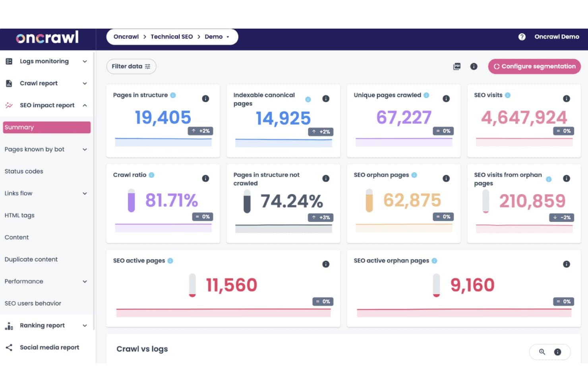588x392 pixels.
Task: Expand Performance submenu
Action: 85,282
